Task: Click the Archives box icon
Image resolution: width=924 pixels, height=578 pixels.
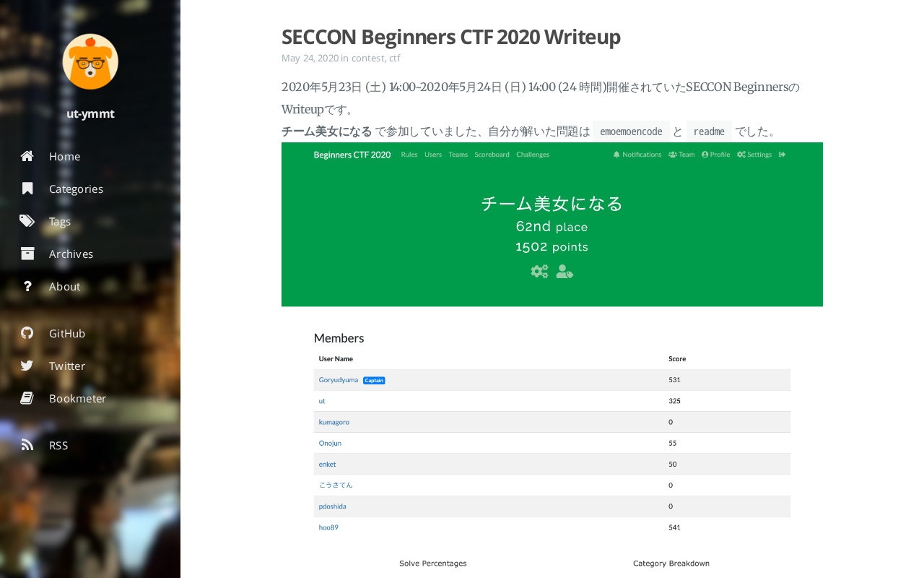Action: pos(27,254)
